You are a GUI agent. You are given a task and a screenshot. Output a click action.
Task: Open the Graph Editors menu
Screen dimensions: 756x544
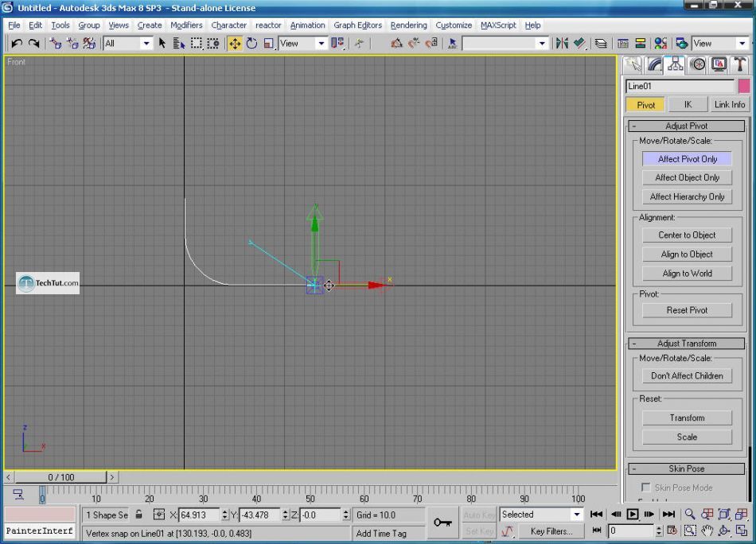(357, 25)
